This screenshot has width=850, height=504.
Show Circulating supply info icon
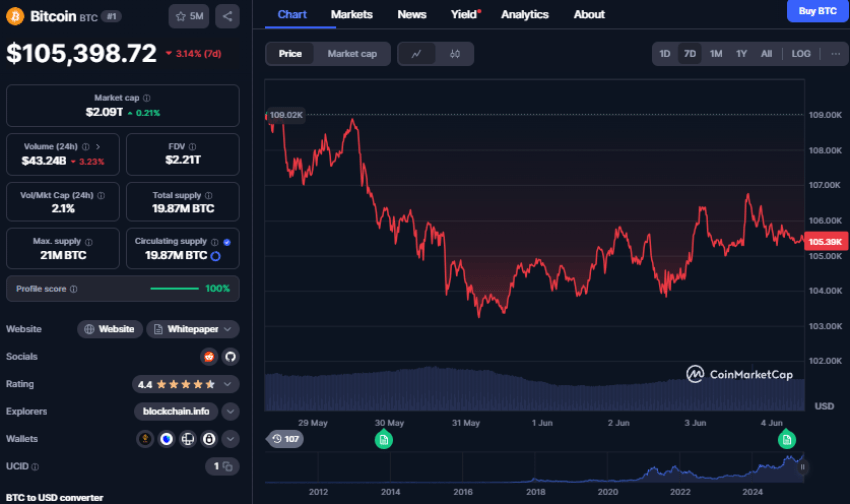pyautogui.click(x=215, y=242)
